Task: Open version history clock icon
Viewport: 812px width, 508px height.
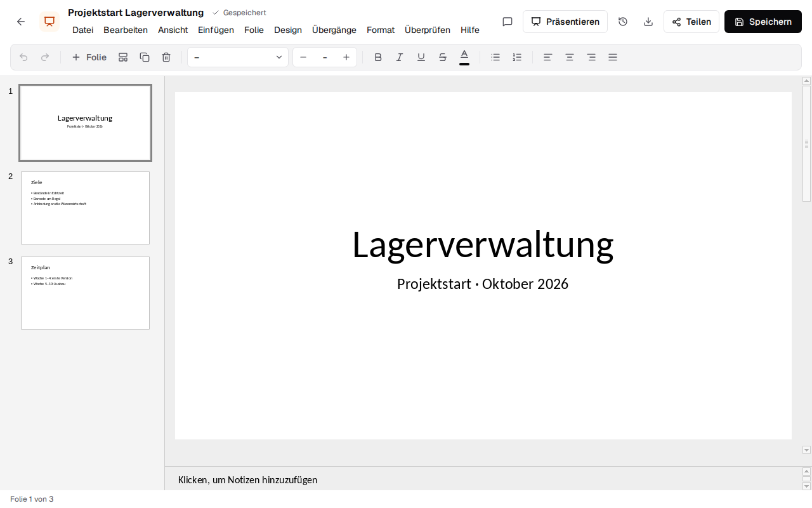Action: coord(623,22)
